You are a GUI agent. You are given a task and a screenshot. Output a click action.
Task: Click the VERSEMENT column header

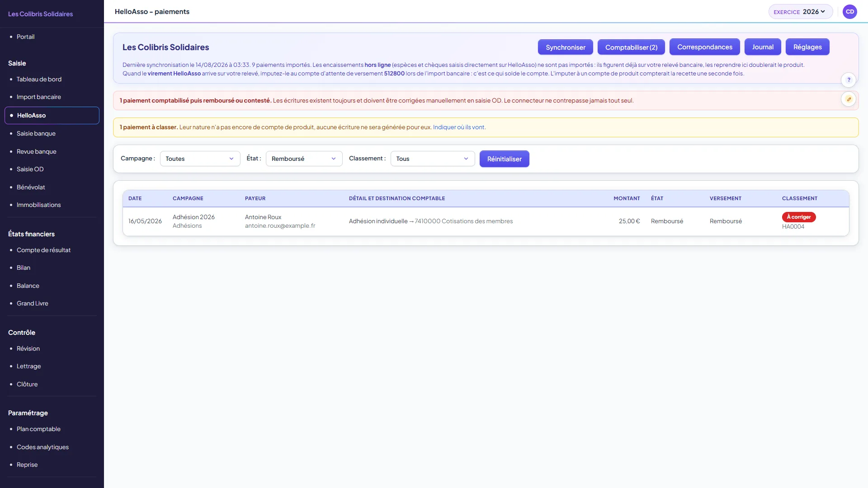[725, 198]
